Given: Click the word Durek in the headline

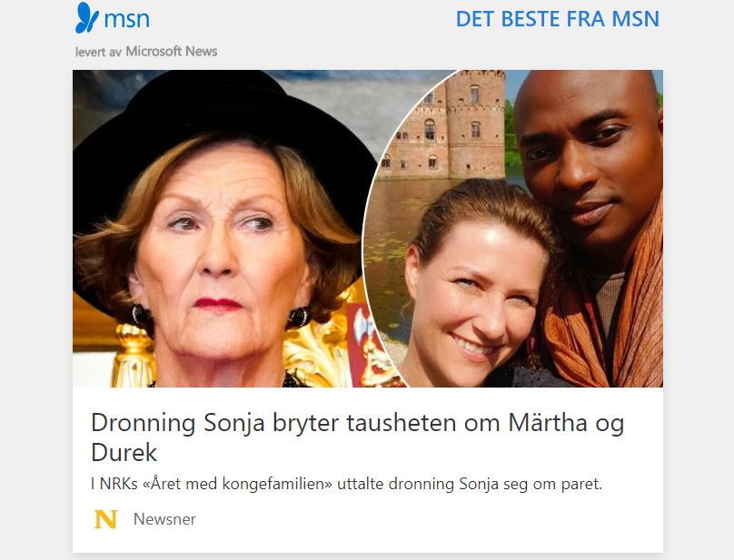Looking at the screenshot, I should point(124,452).
